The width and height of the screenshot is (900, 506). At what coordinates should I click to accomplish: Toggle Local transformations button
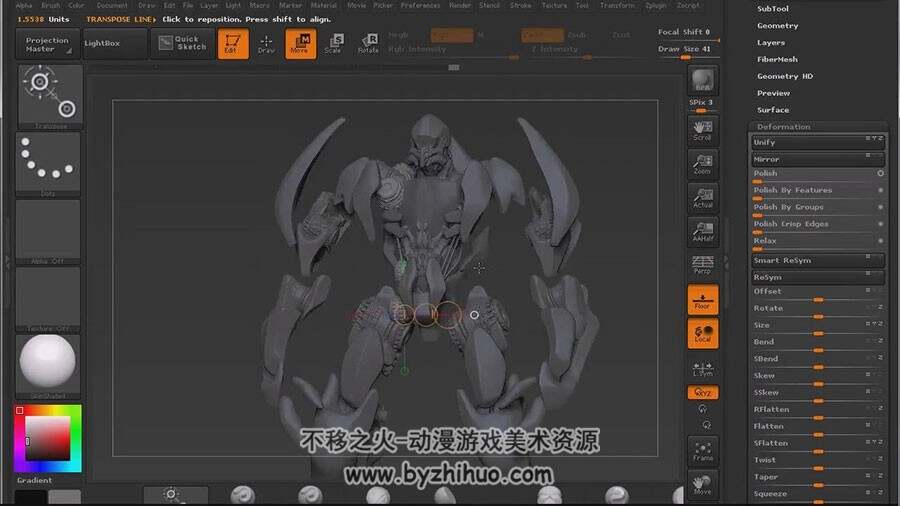point(703,333)
